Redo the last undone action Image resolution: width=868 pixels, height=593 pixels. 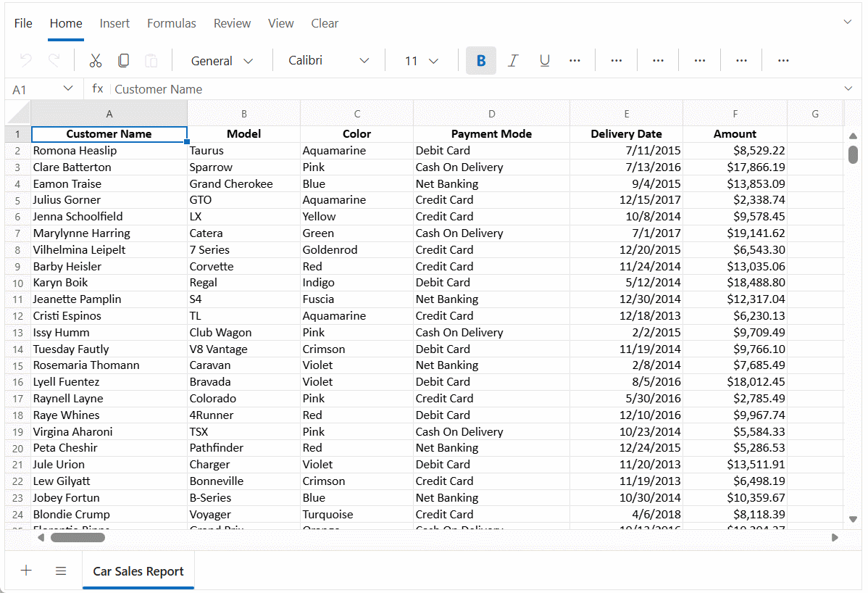(54, 60)
